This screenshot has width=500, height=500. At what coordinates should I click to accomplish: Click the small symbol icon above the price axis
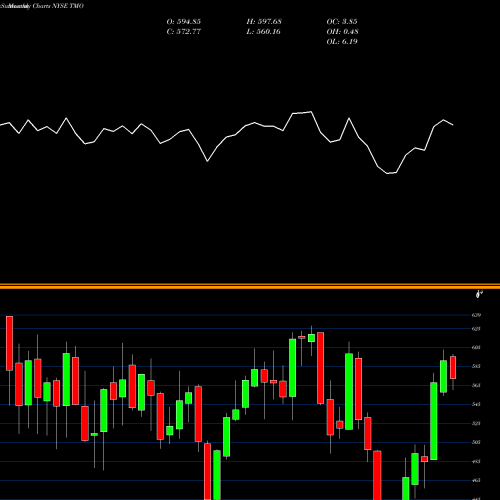[479, 294]
